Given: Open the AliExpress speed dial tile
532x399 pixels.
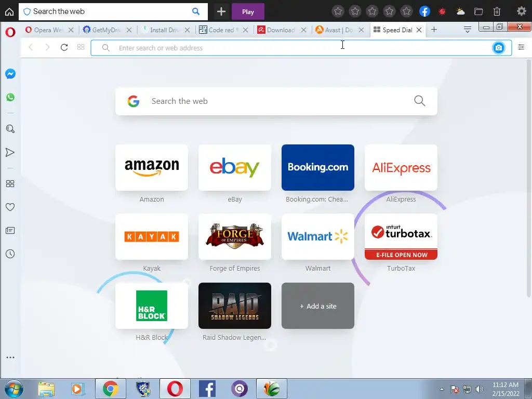Looking at the screenshot, I should pyautogui.click(x=401, y=168).
